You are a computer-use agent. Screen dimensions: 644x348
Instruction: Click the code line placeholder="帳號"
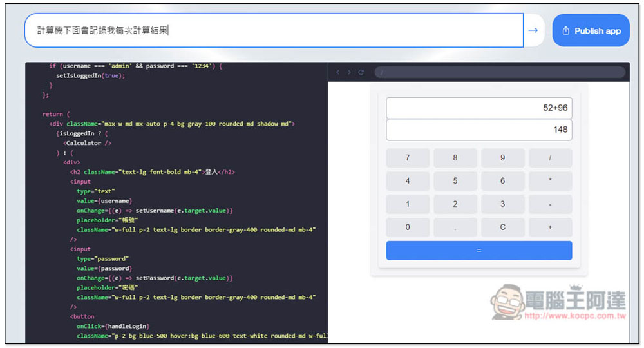107,220
